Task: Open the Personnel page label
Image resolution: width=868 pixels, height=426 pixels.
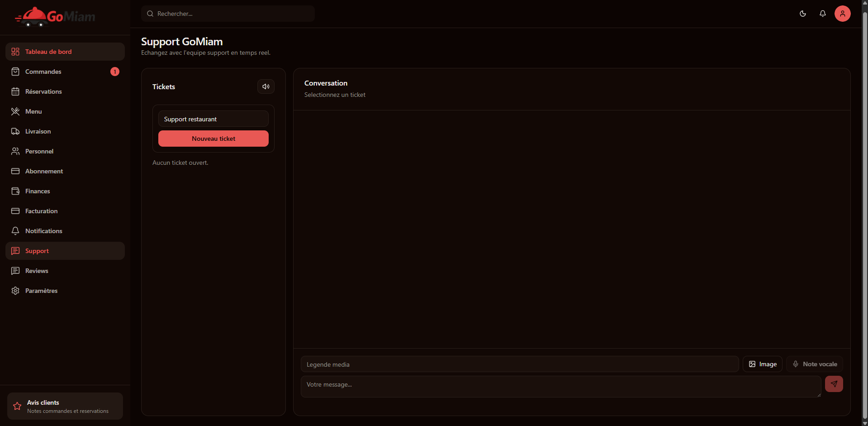Action: click(x=39, y=151)
